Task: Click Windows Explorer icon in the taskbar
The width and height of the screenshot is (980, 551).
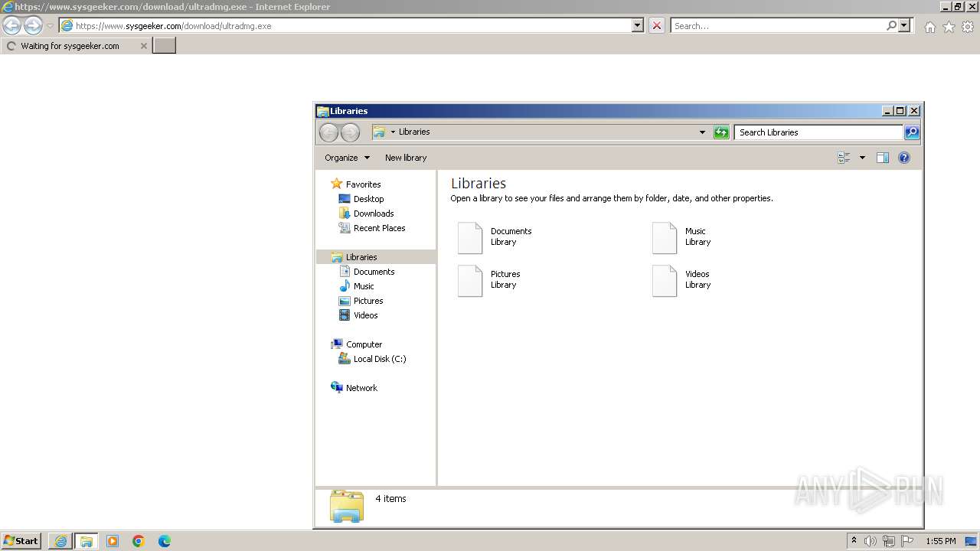Action: pyautogui.click(x=87, y=541)
